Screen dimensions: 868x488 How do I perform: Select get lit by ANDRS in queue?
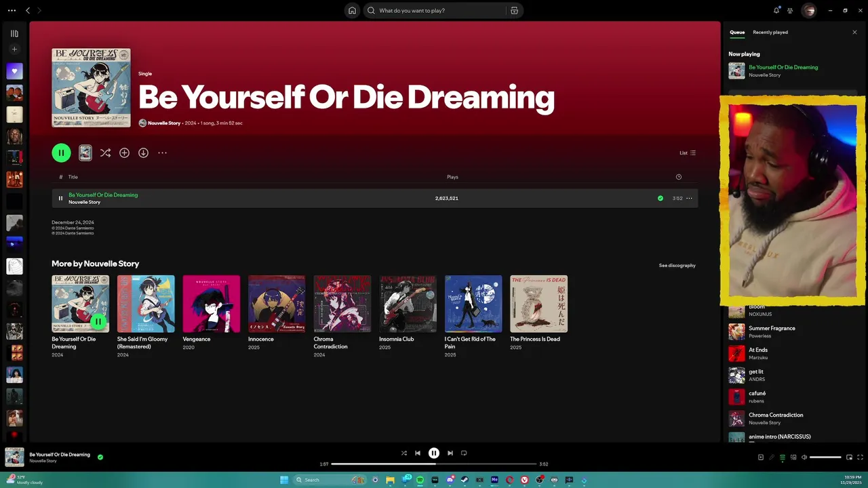click(x=791, y=375)
